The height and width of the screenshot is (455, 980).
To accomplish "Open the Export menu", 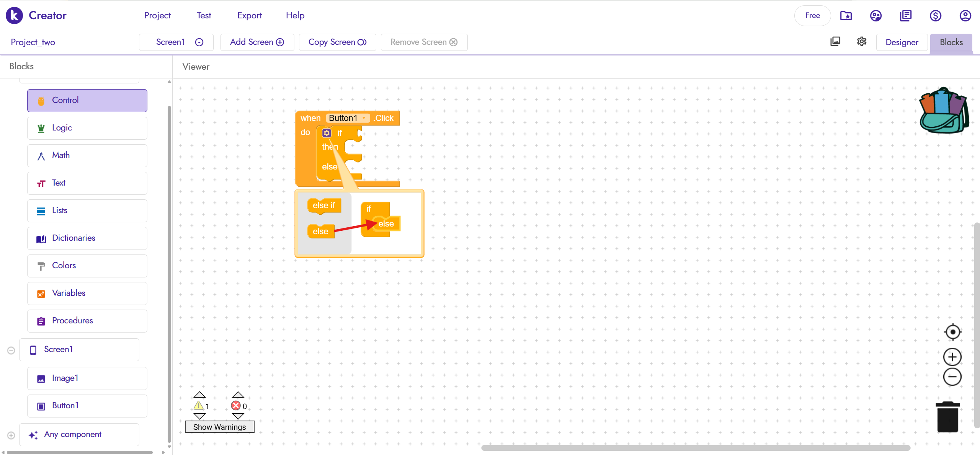I will point(249,16).
